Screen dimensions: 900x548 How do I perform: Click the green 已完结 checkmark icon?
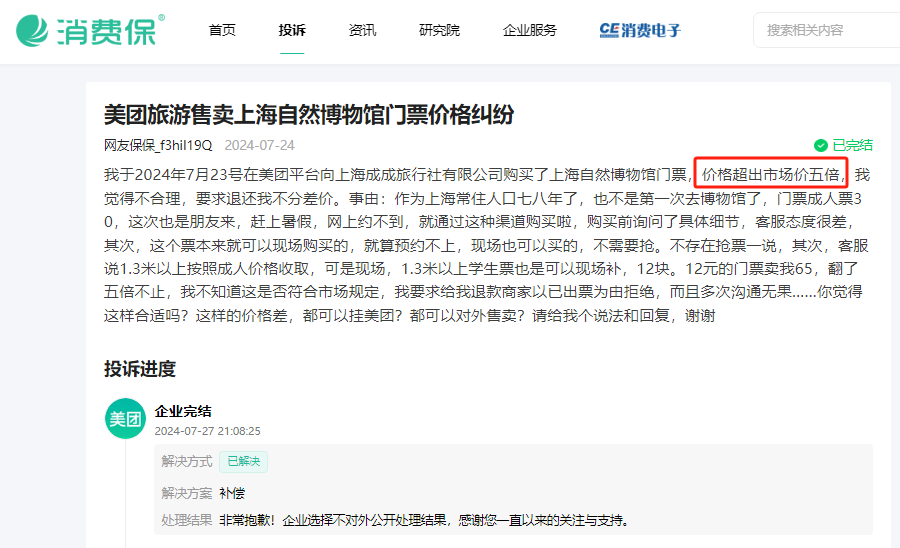[x=821, y=145]
